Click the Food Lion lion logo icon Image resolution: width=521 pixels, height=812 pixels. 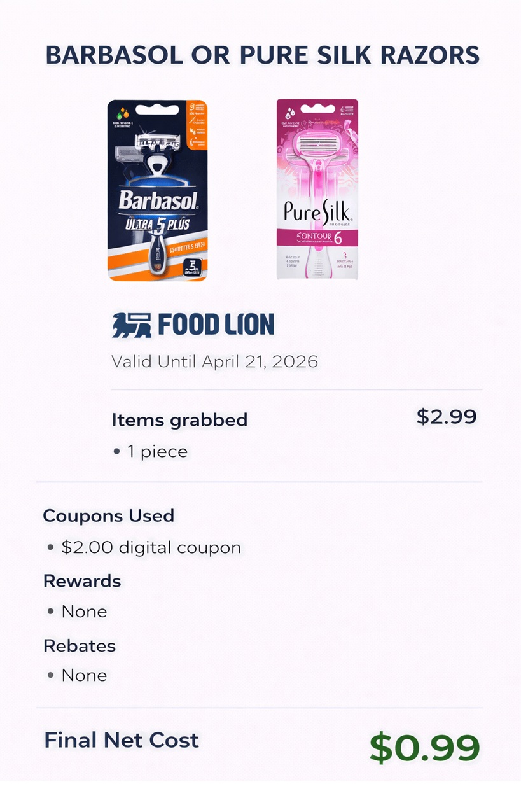tap(132, 325)
